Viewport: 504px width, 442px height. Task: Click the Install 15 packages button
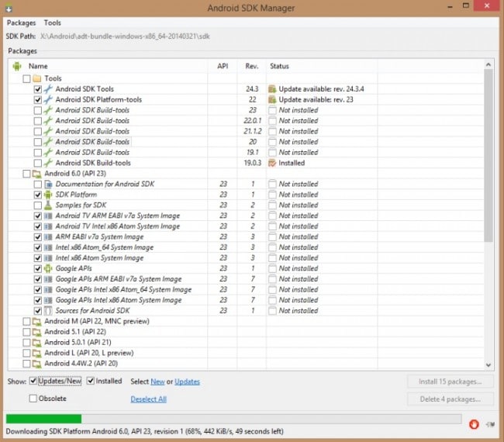(450, 382)
